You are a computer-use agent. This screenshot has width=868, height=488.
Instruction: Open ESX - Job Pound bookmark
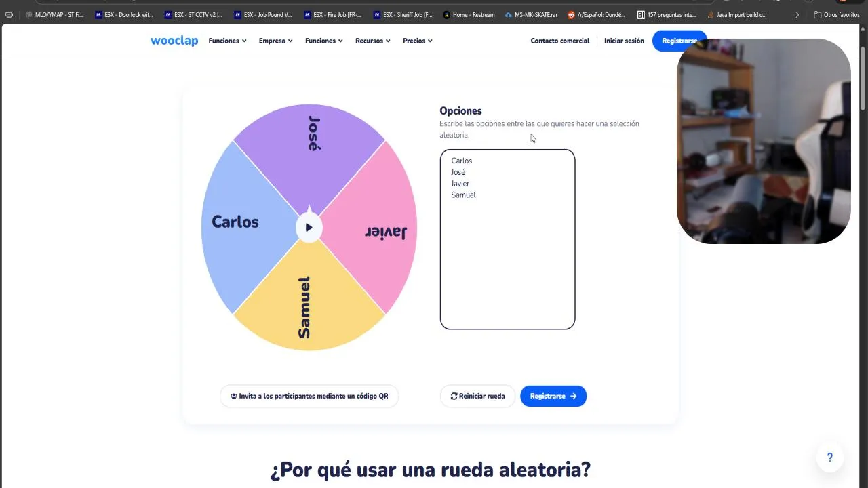tap(263, 14)
